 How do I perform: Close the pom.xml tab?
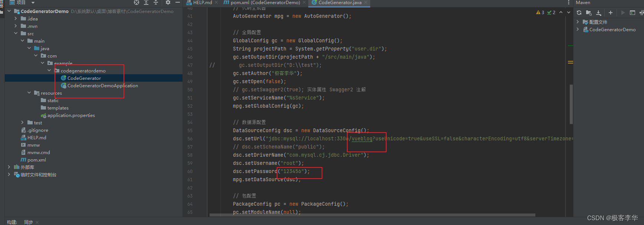click(x=304, y=2)
